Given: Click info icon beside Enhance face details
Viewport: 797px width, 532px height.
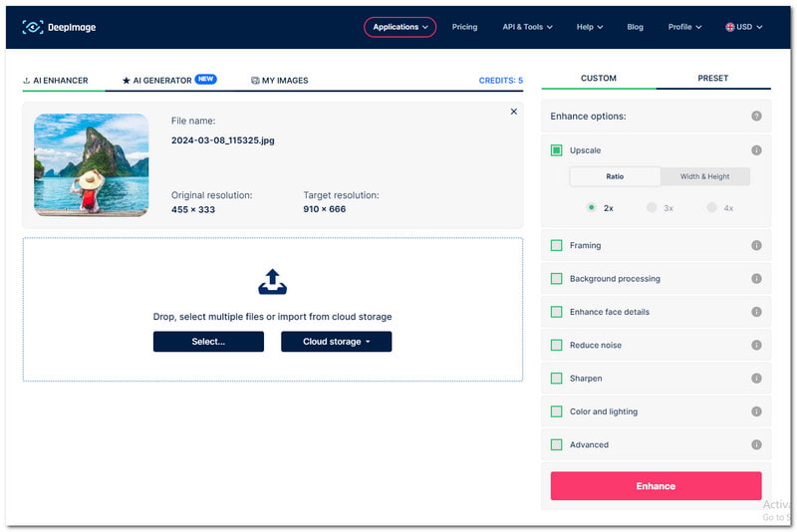Looking at the screenshot, I should [756, 312].
